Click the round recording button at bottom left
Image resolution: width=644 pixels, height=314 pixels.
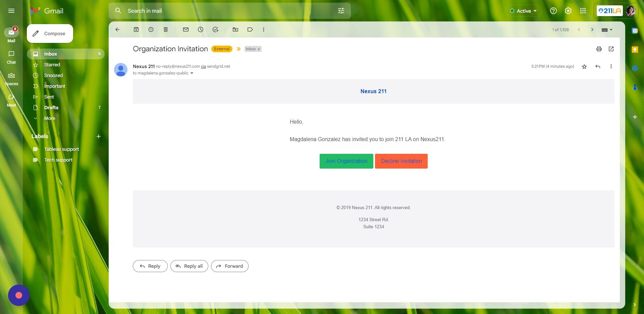(x=19, y=295)
